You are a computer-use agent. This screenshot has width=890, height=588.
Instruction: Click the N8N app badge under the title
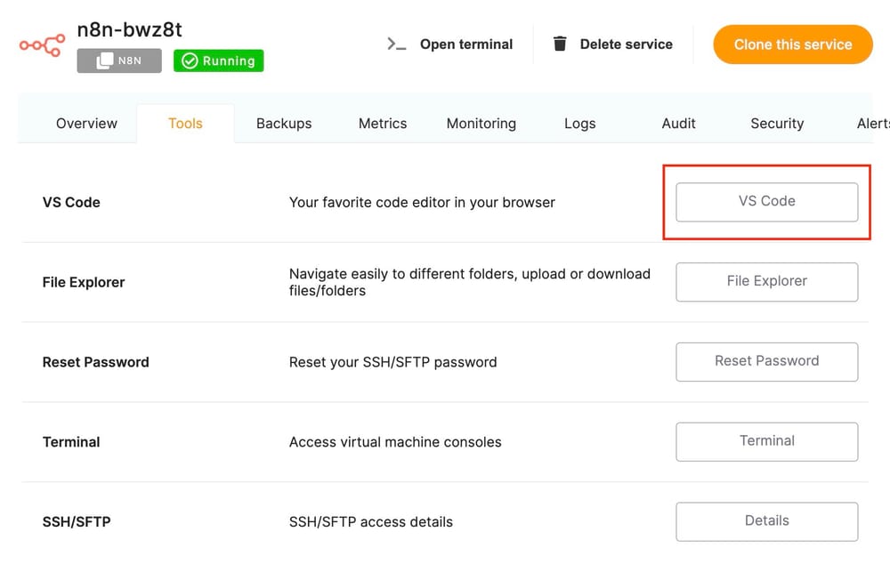pos(118,61)
